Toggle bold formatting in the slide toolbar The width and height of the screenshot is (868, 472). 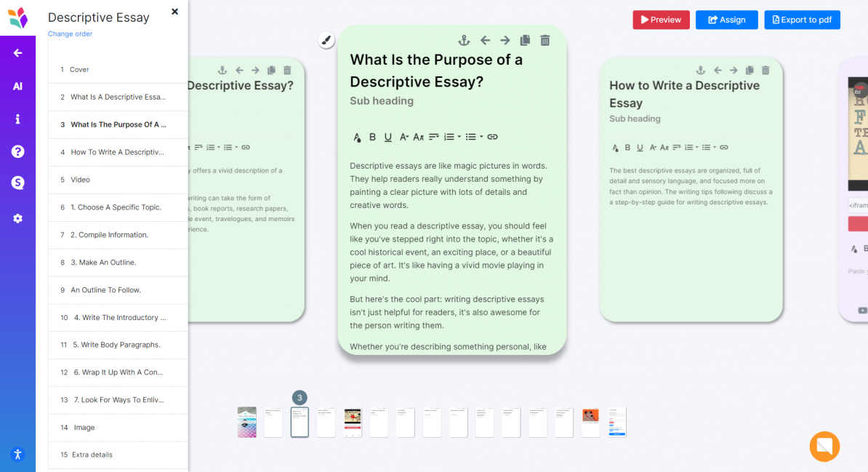(372, 137)
